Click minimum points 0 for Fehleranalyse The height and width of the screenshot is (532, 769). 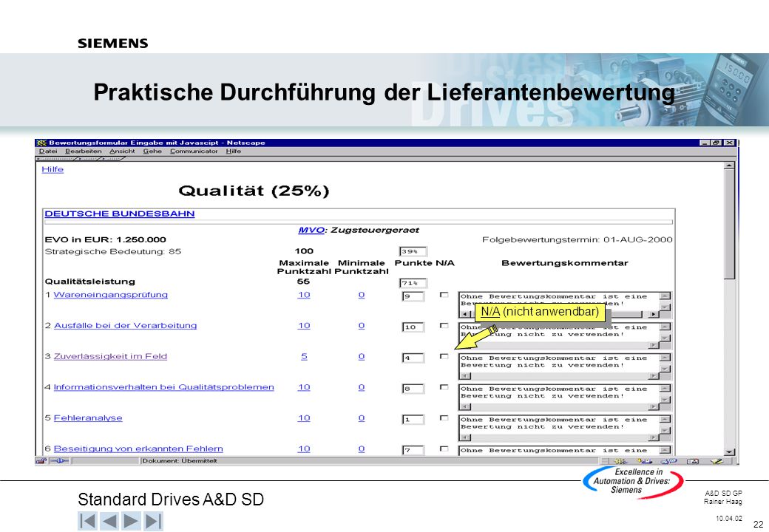point(362,418)
